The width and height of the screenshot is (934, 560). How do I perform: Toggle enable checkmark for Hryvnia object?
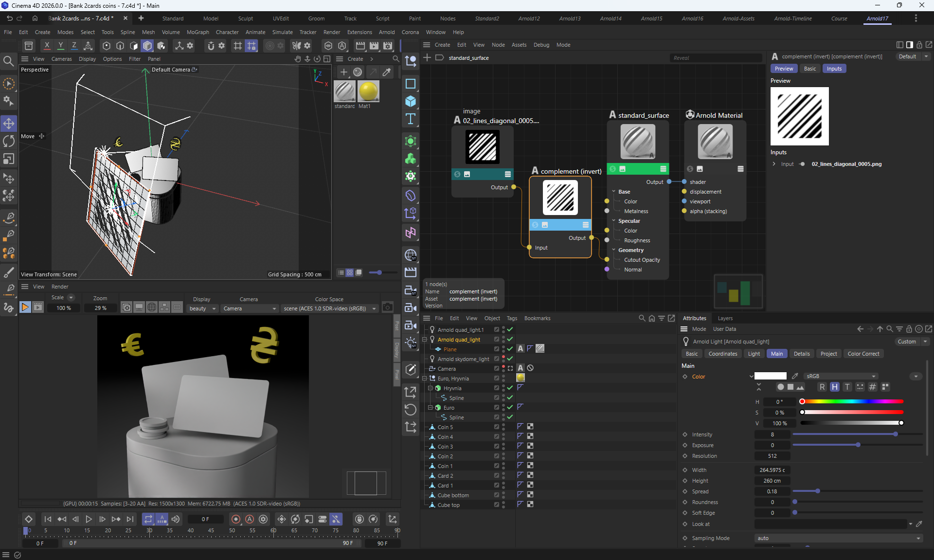510,388
